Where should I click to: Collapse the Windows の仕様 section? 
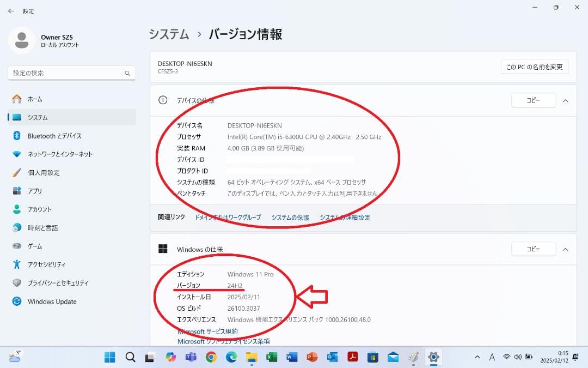[565, 249]
